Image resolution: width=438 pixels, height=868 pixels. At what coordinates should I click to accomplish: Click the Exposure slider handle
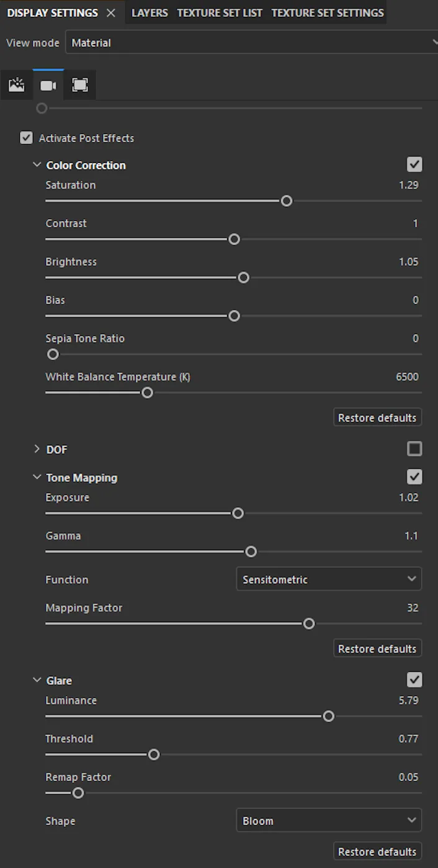(x=238, y=513)
